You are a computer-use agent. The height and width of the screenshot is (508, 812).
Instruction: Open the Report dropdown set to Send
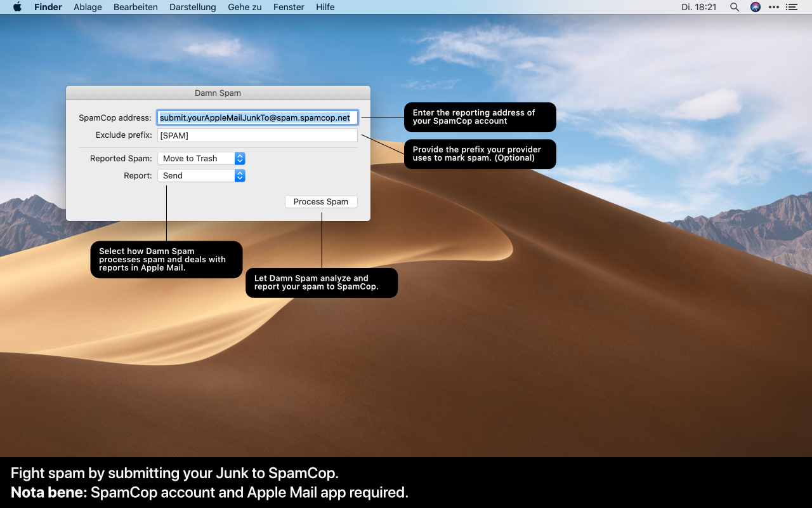pyautogui.click(x=201, y=176)
